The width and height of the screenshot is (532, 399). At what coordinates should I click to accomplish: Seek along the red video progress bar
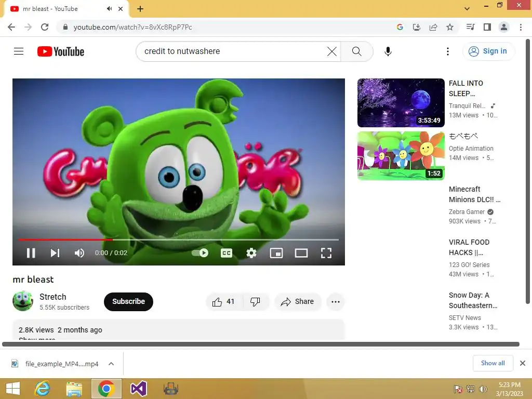pyautogui.click(x=179, y=240)
